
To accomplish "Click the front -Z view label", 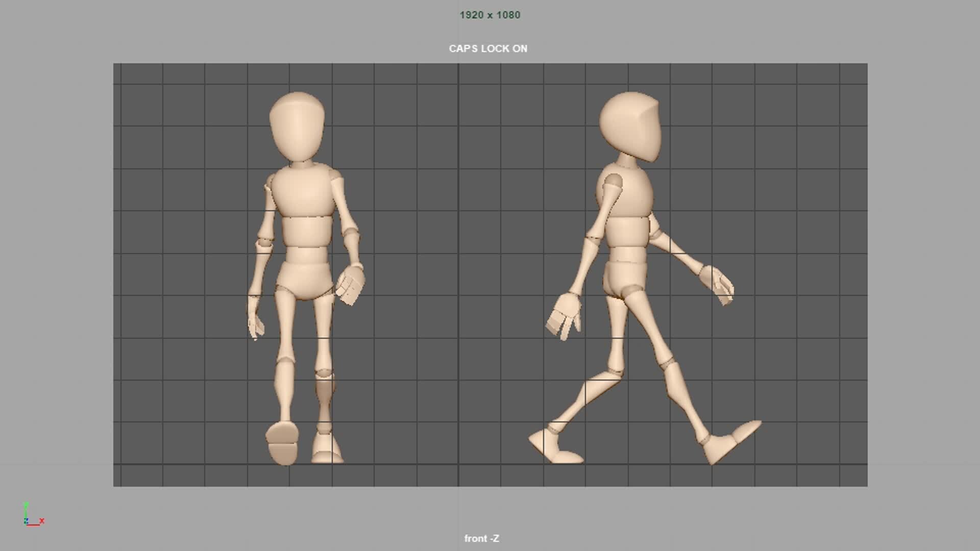I will (x=482, y=538).
